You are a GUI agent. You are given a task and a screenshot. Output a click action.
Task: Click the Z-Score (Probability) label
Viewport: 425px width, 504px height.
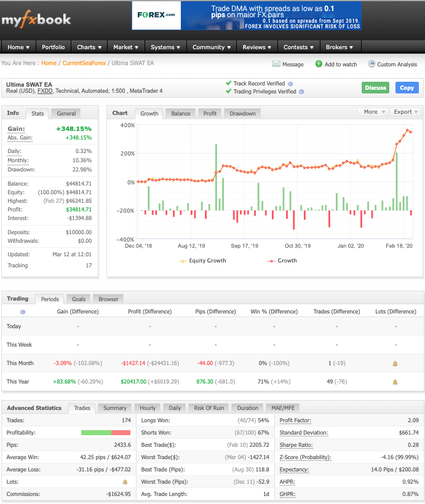point(305,457)
